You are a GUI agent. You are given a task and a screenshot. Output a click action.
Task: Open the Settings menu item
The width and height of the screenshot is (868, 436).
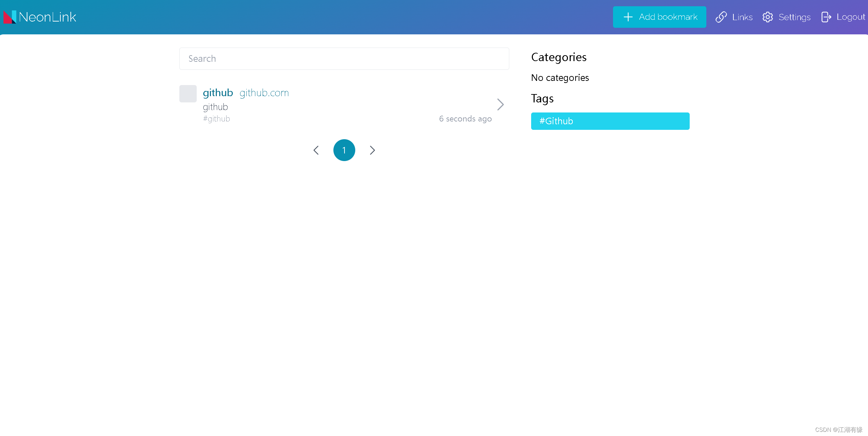tap(794, 17)
